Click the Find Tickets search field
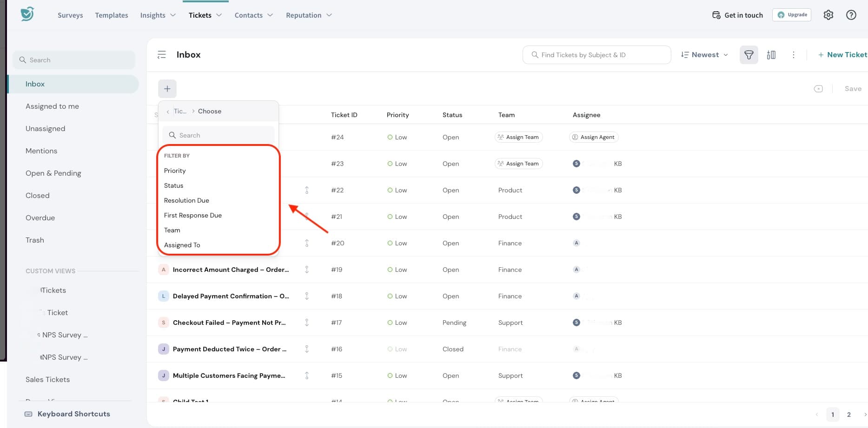 tap(597, 55)
